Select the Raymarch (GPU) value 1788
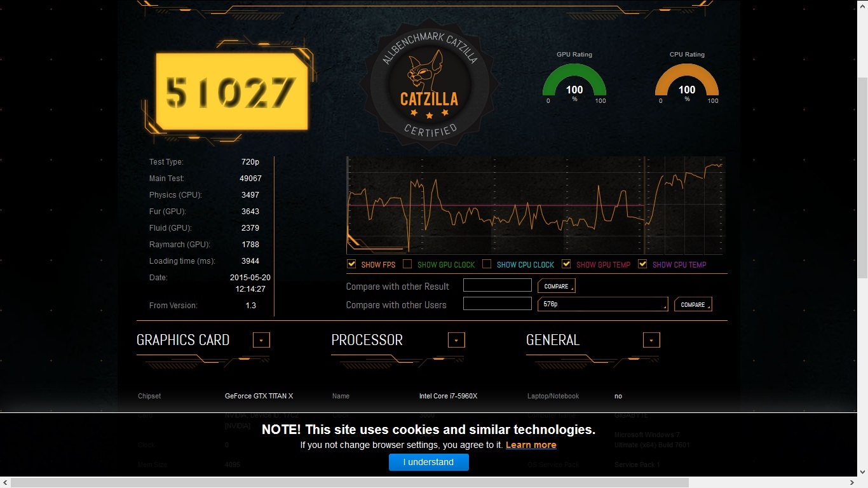Image resolution: width=868 pixels, height=488 pixels. coord(250,245)
